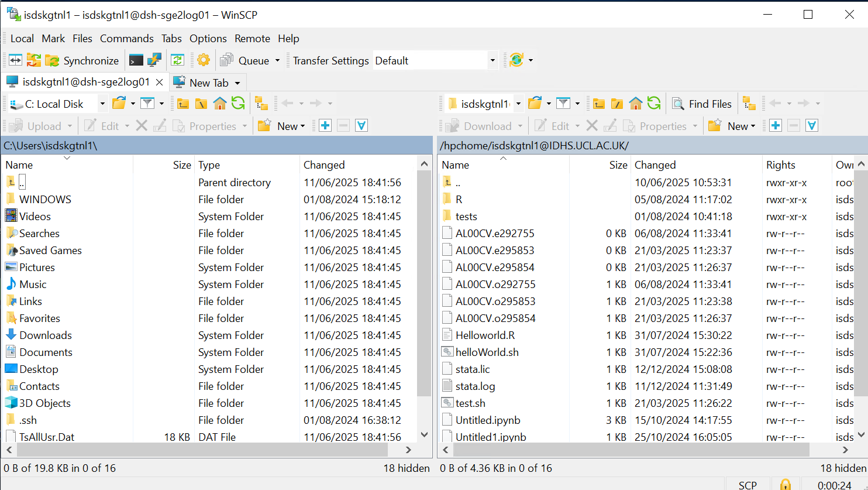Open a terminal session with the console icon
This screenshot has height=490, width=868.
[x=136, y=60]
